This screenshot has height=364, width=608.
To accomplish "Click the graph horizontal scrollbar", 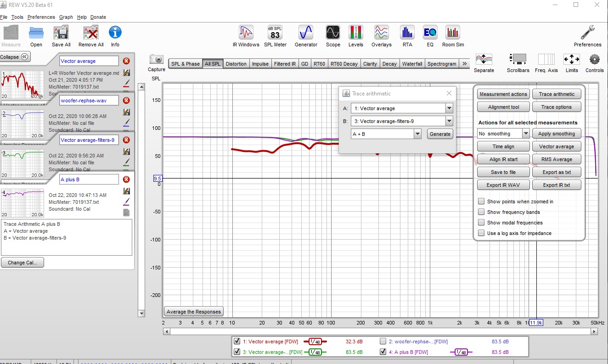I will (x=381, y=331).
